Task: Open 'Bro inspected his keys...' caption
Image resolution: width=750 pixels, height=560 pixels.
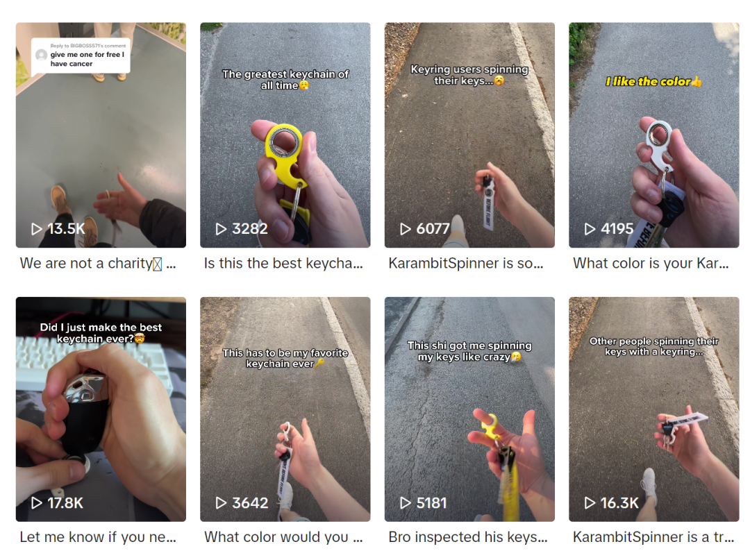Action: [468, 537]
